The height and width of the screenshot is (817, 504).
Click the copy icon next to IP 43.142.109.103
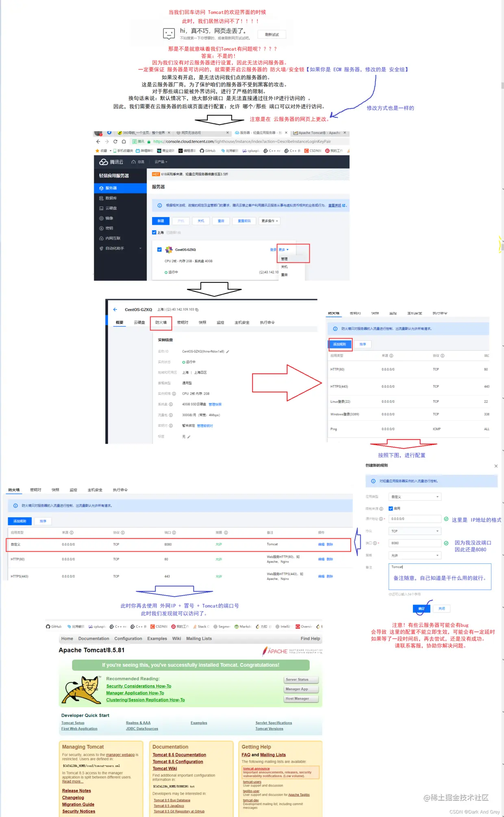pyautogui.click(x=197, y=310)
